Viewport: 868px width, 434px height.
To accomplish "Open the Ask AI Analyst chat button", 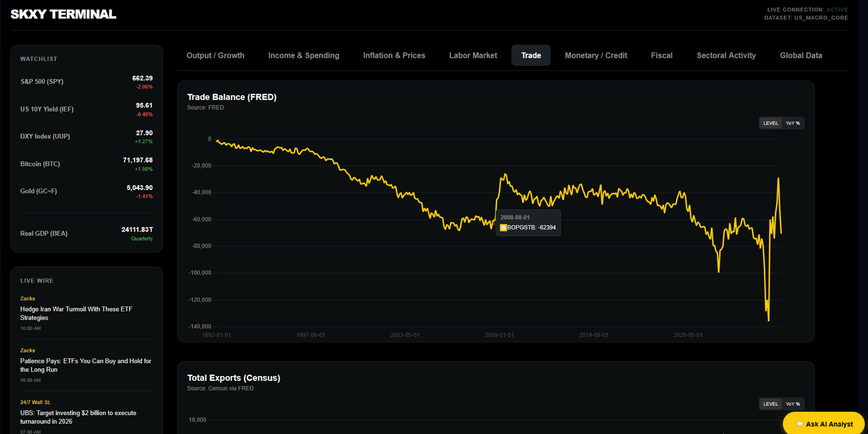I will click(823, 424).
